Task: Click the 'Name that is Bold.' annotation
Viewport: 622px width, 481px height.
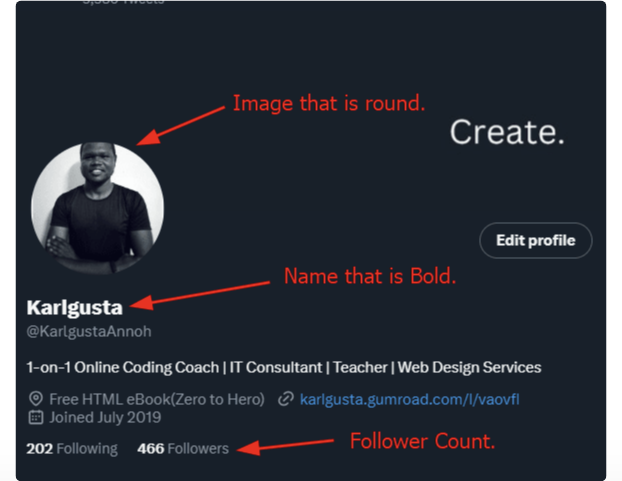Action: pos(370,276)
